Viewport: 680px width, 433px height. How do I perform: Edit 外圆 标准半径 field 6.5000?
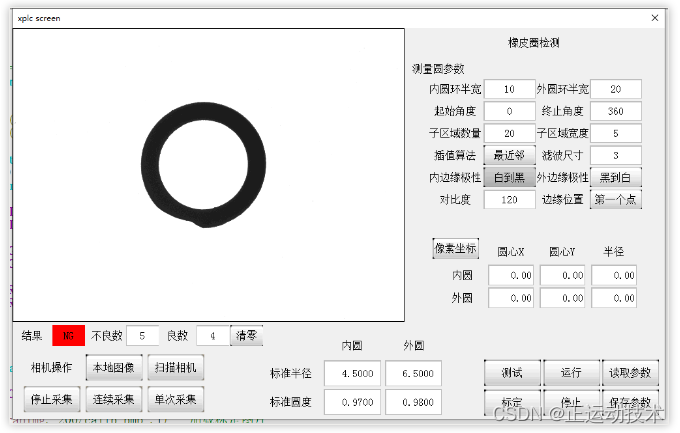point(413,373)
